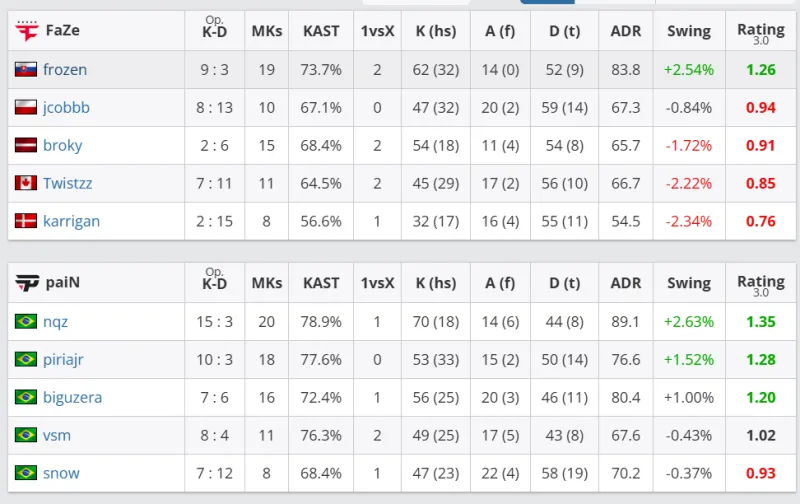
Task: Sort paiN table by ADR column
Action: pyautogui.click(x=626, y=283)
